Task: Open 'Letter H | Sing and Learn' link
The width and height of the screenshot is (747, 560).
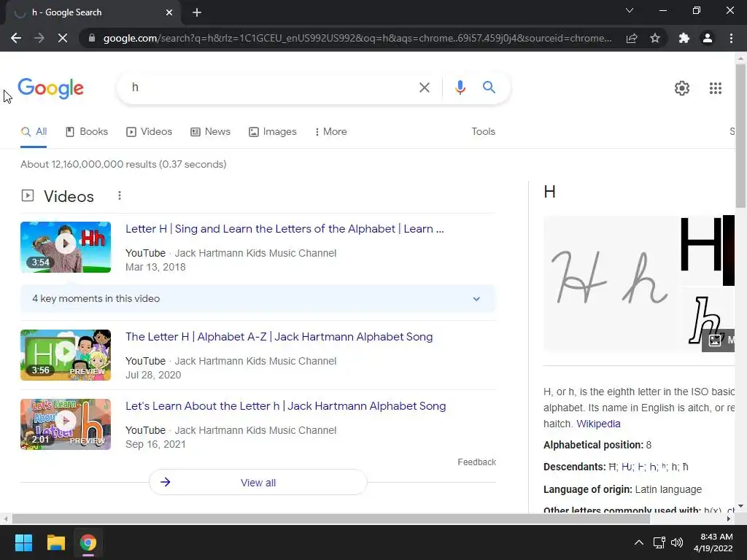Action: point(285,229)
